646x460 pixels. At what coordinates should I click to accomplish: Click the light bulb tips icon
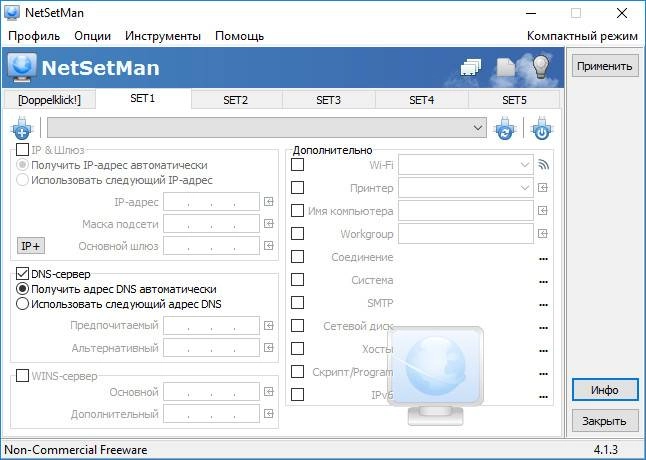tap(541, 66)
